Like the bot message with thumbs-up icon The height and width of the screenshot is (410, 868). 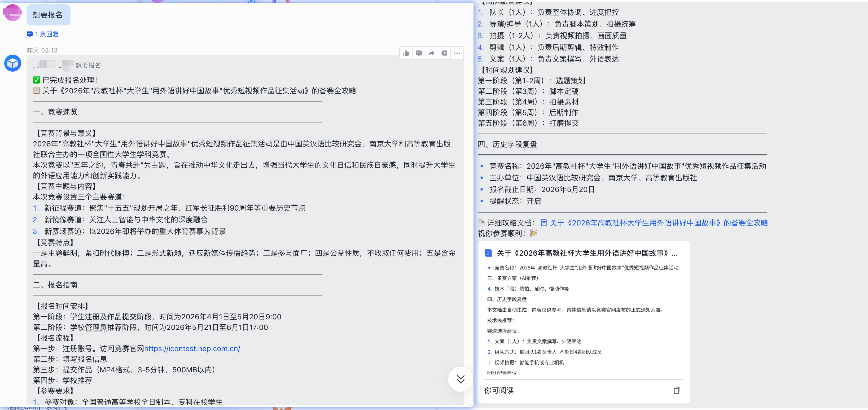click(x=406, y=53)
